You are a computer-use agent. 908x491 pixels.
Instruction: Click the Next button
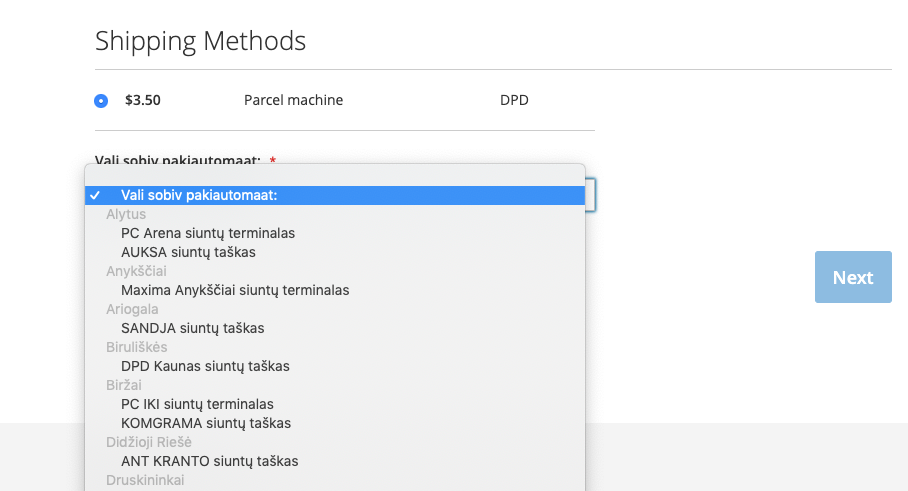point(853,277)
